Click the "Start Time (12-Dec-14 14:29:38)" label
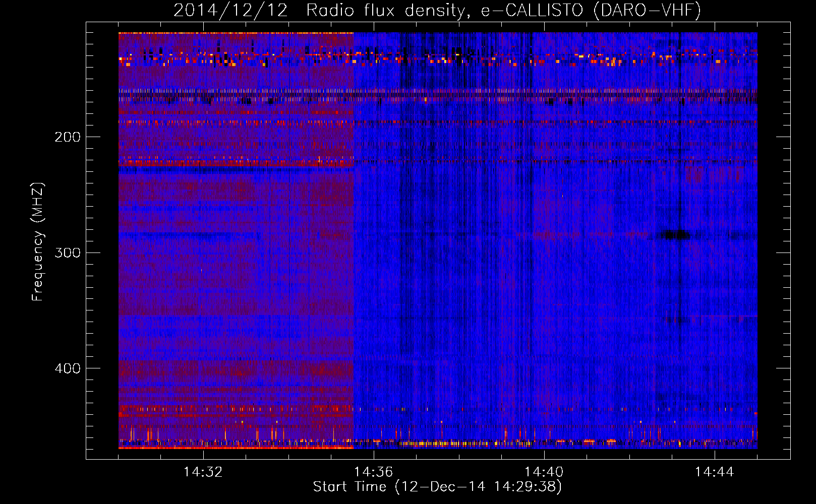This screenshot has width=816, height=504. (437, 487)
